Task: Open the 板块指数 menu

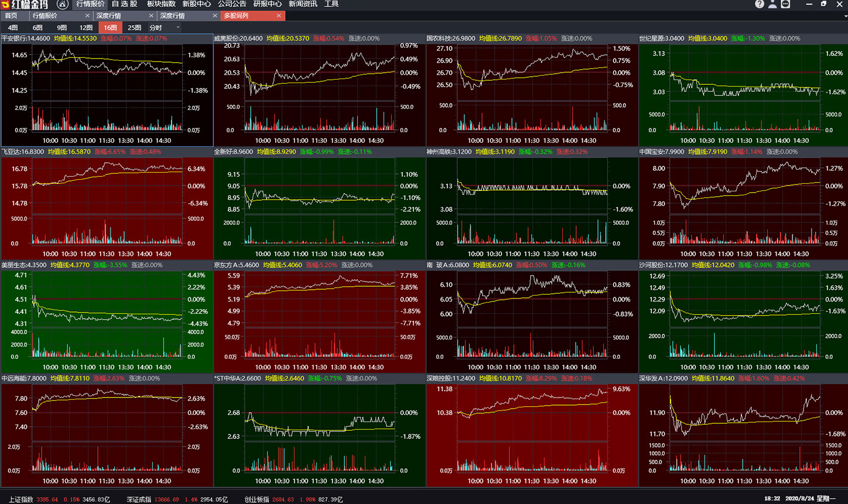Action: [161, 4]
